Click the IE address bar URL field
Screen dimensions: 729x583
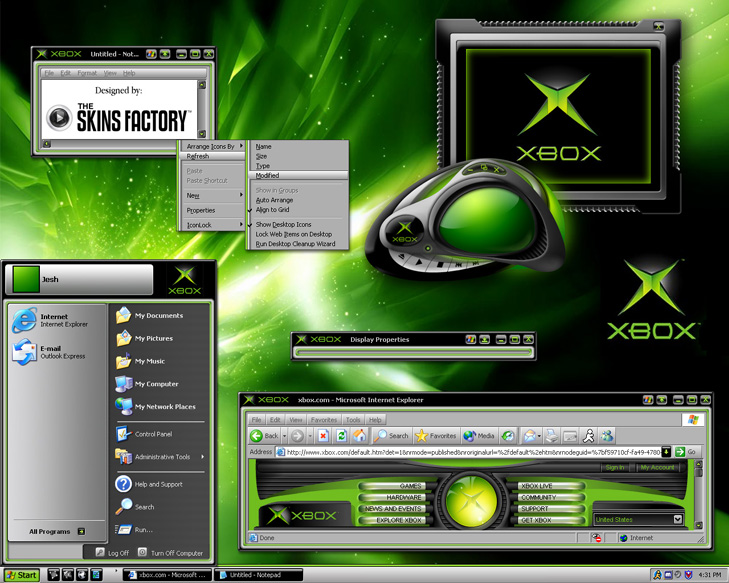click(x=468, y=451)
